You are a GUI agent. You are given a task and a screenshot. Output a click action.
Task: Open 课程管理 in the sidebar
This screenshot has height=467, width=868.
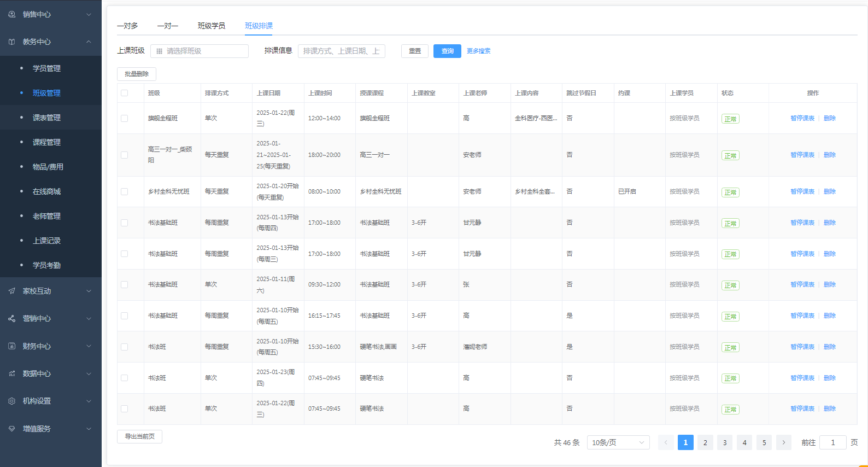pyautogui.click(x=46, y=142)
